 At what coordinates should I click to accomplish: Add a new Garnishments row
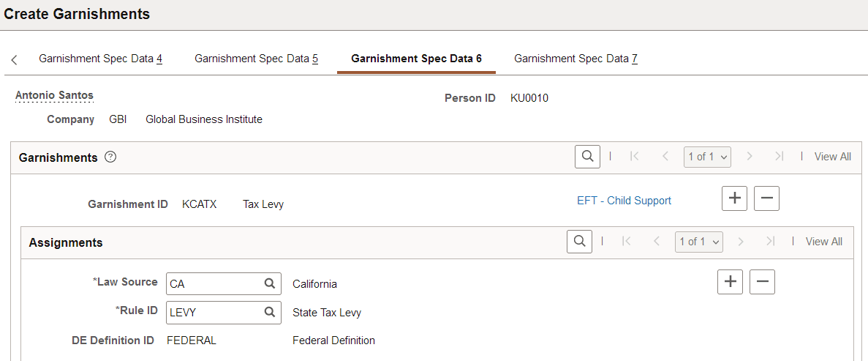[x=734, y=198]
